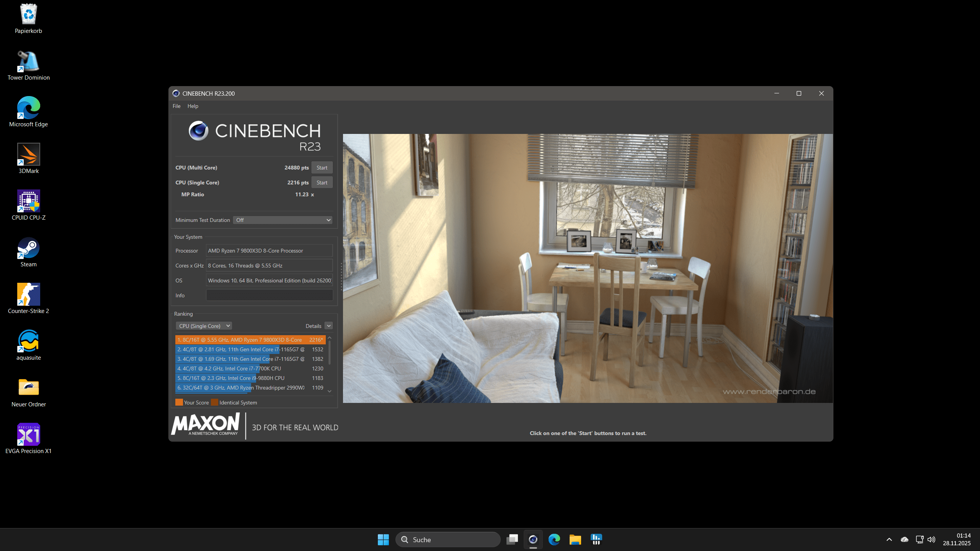The image size is (980, 551).
Task: Start the CPU Single Core test
Action: click(x=322, y=183)
